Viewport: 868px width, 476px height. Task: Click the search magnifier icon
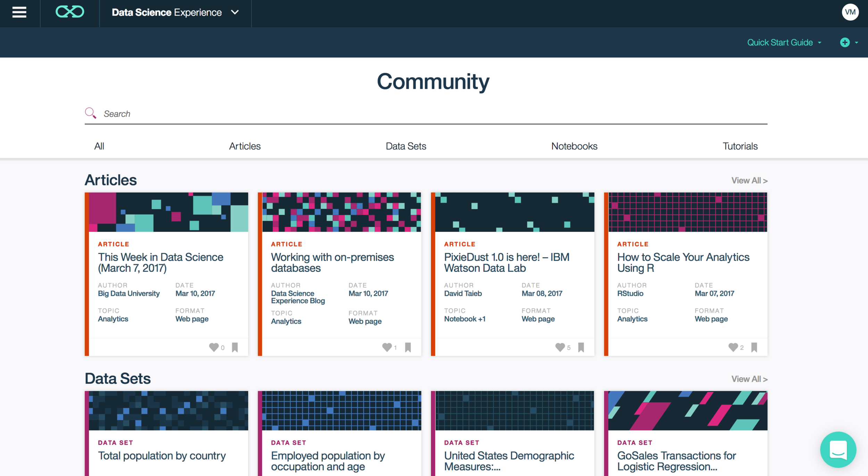pyautogui.click(x=91, y=113)
